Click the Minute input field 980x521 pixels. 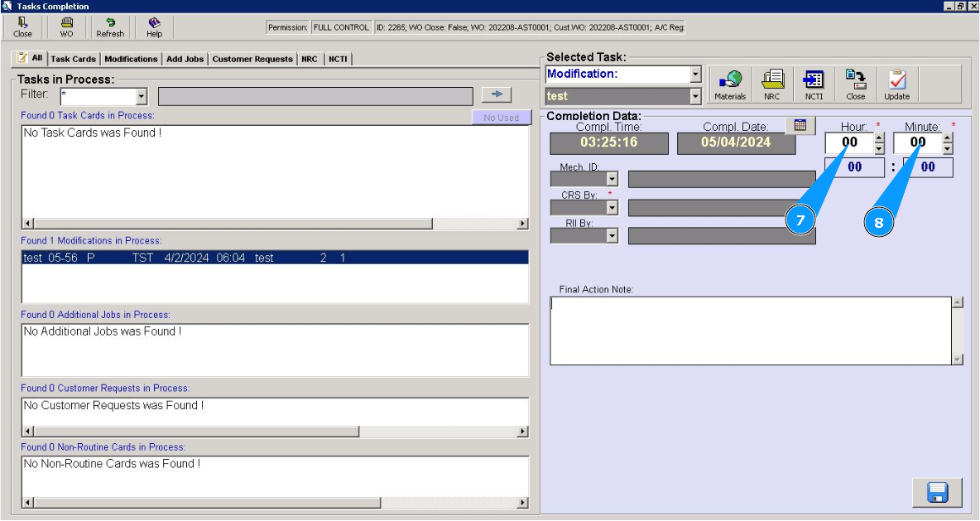[917, 143]
